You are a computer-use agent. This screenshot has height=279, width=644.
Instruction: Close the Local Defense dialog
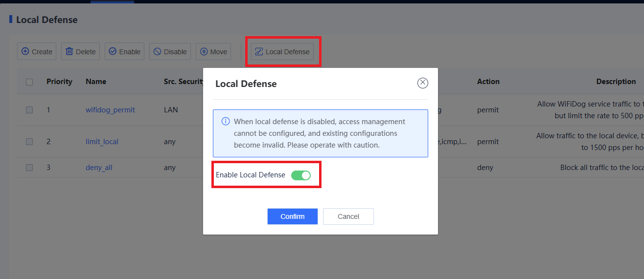pos(423,83)
